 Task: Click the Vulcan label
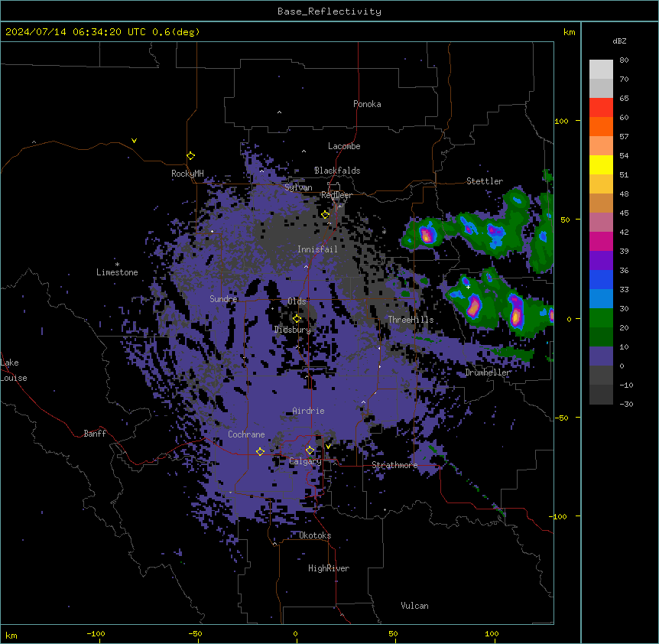point(415,606)
